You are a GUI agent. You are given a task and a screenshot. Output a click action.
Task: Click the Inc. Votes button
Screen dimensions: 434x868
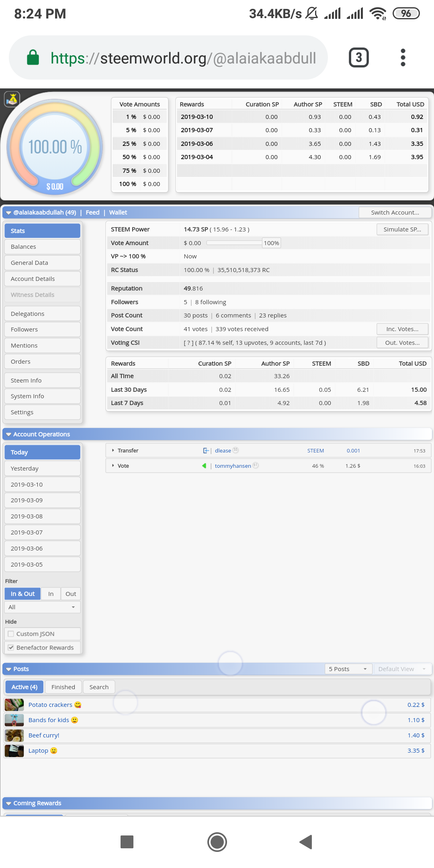coord(402,329)
